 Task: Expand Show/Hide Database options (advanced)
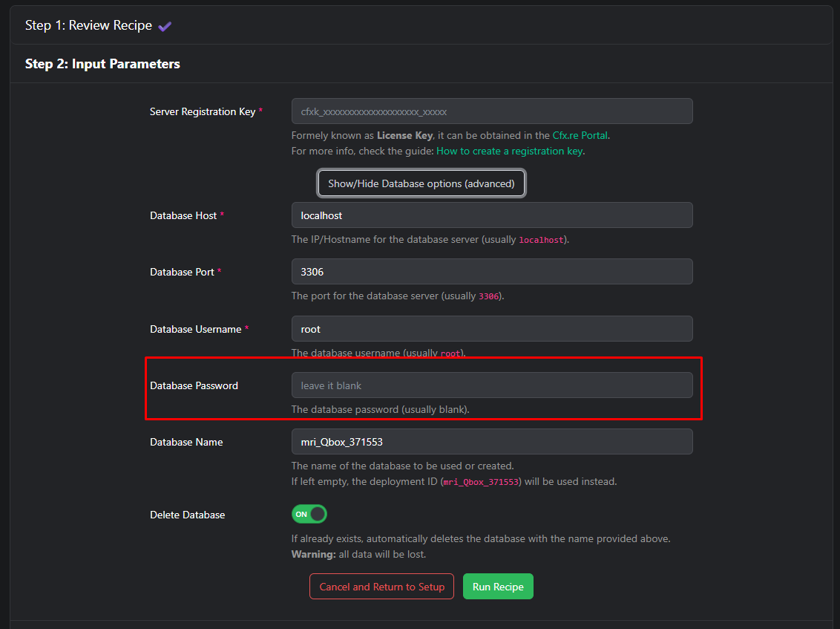point(421,183)
